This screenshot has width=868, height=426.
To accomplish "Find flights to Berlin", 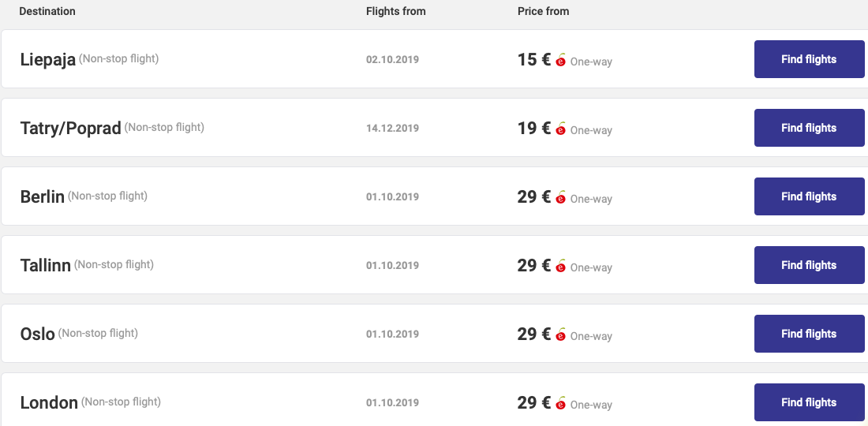I will [x=809, y=196].
